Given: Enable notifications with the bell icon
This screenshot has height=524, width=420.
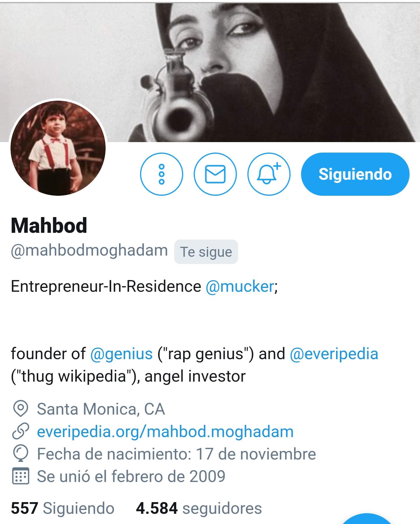Looking at the screenshot, I should pos(269,174).
